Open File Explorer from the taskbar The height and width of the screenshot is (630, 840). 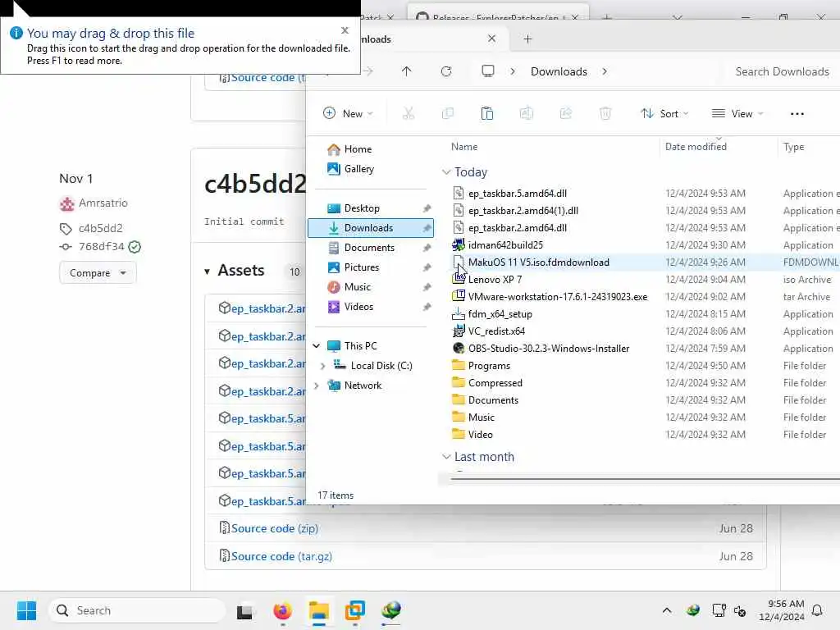coord(319,610)
